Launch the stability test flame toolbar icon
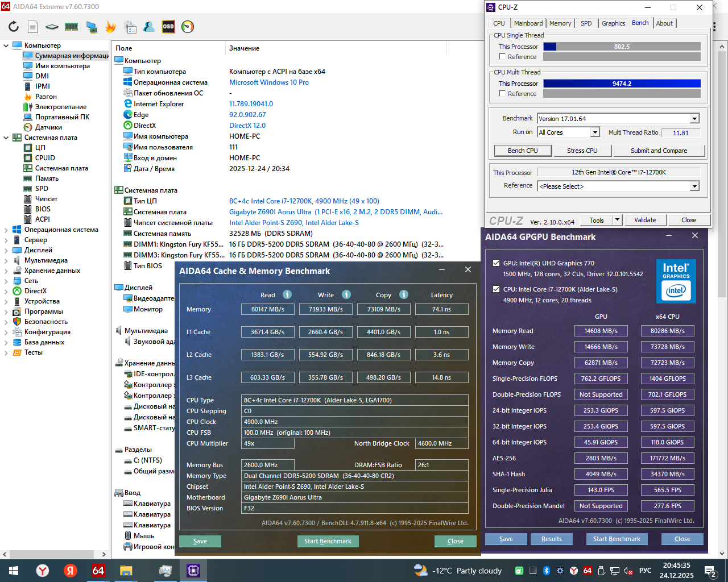728x582 pixels. click(110, 27)
